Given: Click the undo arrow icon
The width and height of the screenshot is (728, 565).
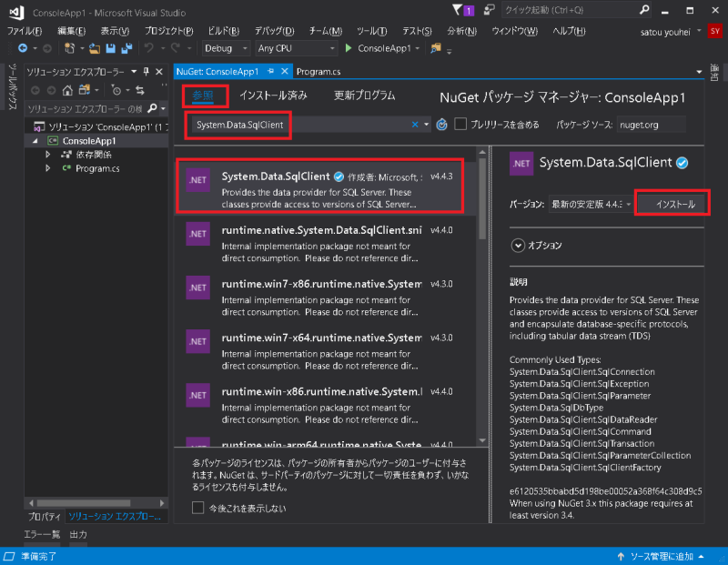Looking at the screenshot, I should coord(149,48).
